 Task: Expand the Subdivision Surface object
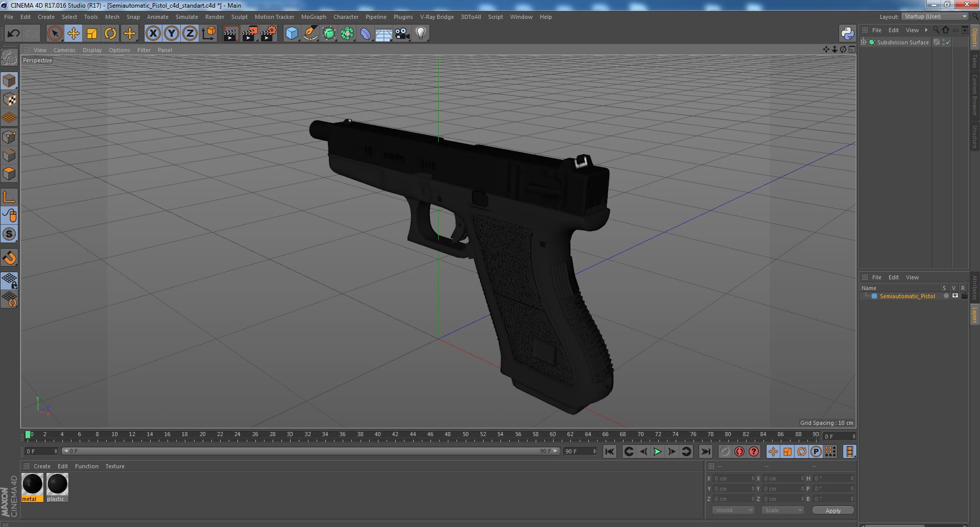(864, 42)
